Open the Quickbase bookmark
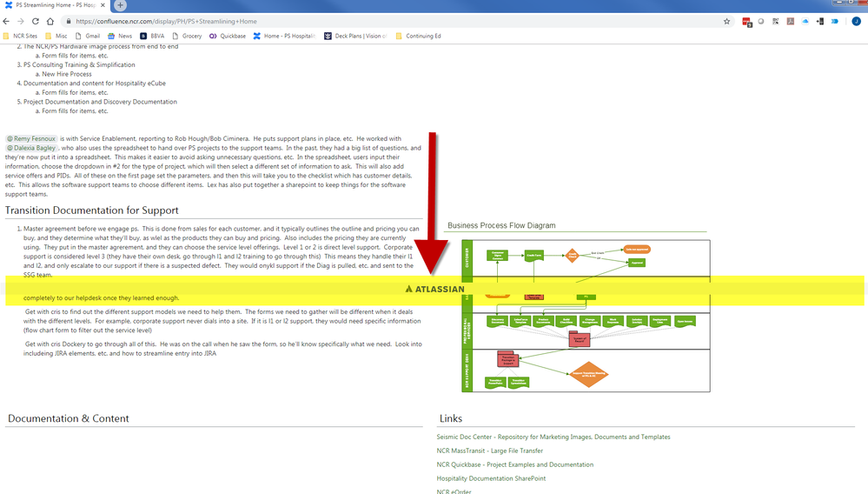The height and width of the screenshot is (494, 868). click(x=228, y=36)
